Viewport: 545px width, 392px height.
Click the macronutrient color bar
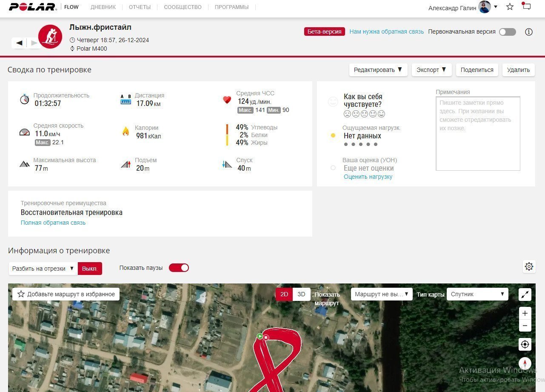(227, 135)
